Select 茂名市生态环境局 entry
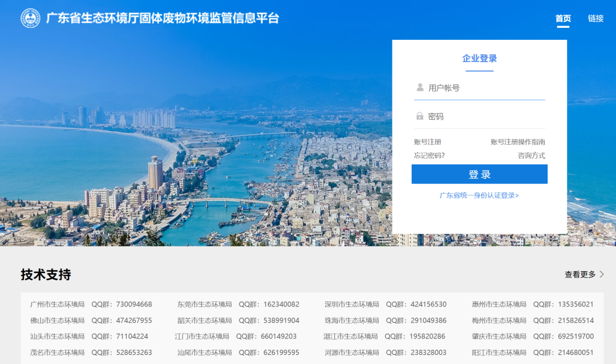The image size is (616, 364). pyautogui.click(x=58, y=353)
